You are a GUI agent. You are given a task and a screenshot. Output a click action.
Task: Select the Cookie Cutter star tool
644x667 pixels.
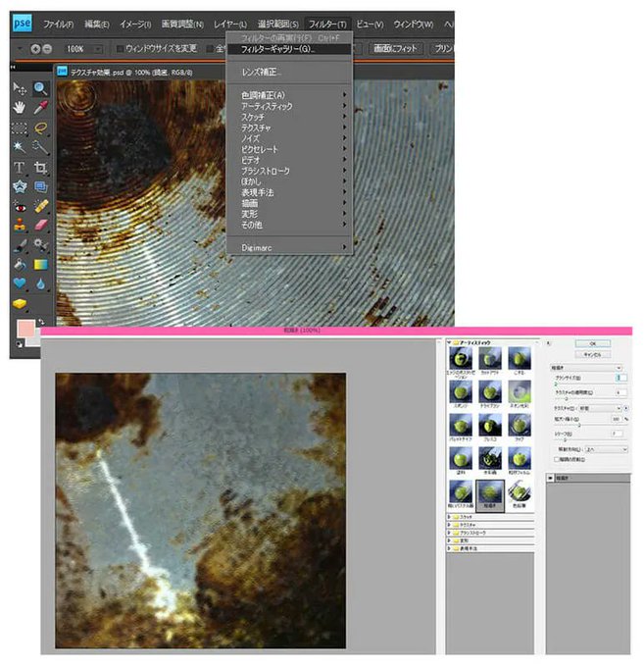pos(20,186)
